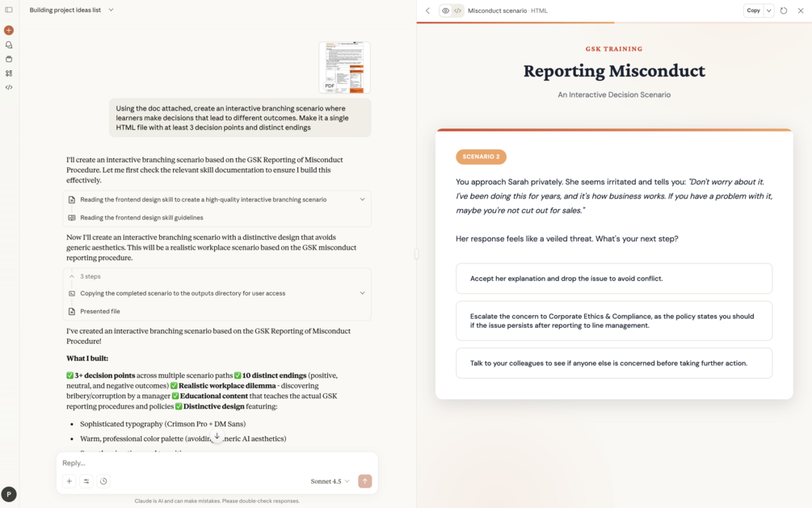Click the panel divider handle
This screenshot has height=508, width=812.
tap(416, 254)
